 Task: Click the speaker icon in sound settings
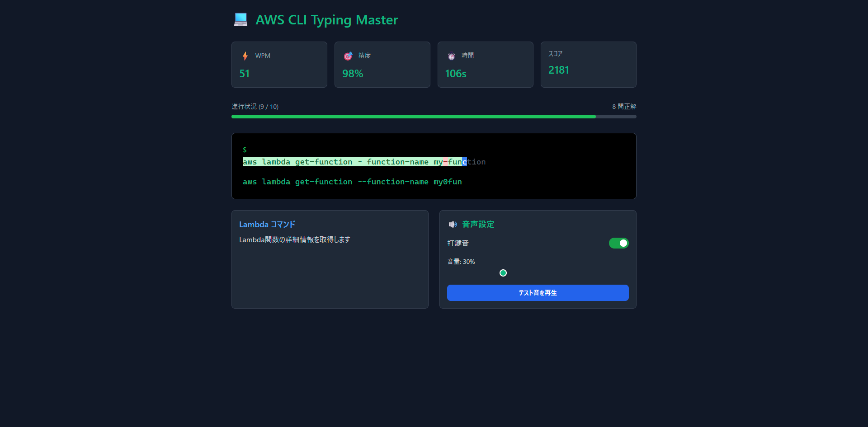click(452, 225)
